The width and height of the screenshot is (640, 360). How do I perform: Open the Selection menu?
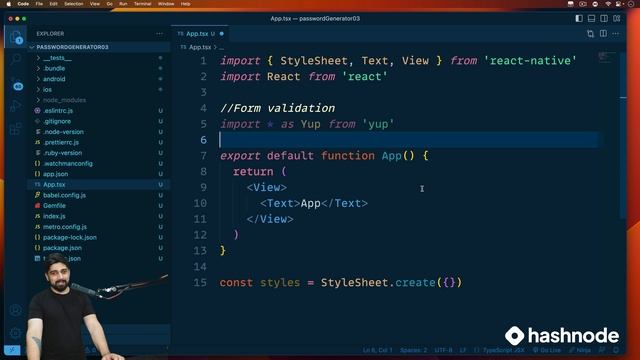(x=73, y=4)
